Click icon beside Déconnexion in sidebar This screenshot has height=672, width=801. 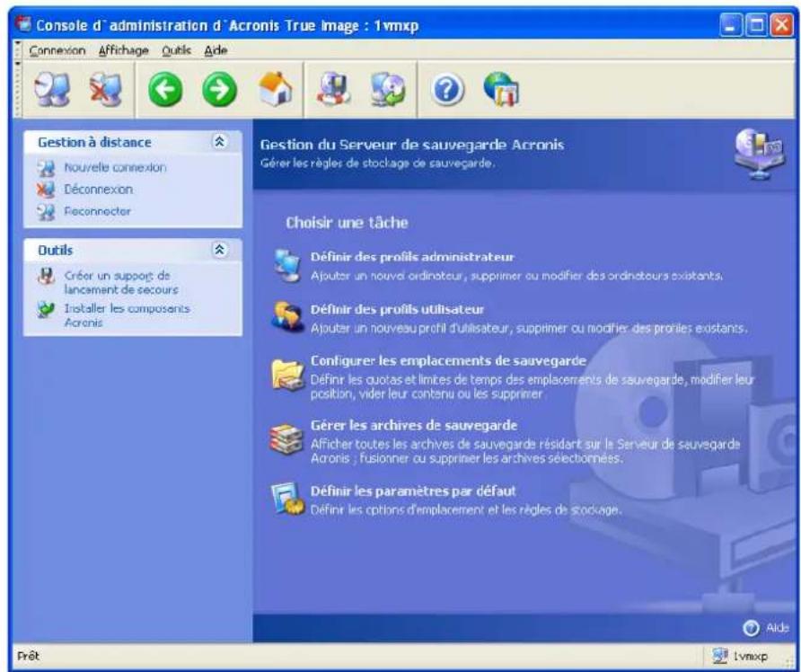tap(46, 190)
